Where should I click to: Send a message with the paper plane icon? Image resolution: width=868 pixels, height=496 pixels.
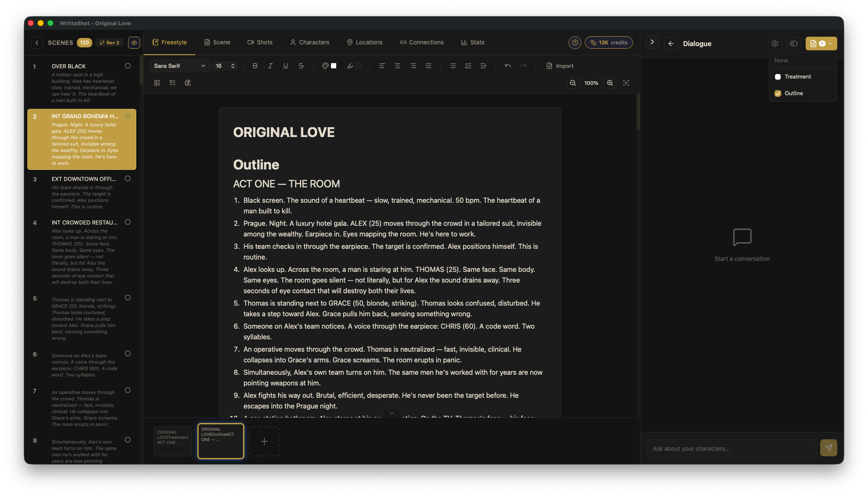[829, 448]
